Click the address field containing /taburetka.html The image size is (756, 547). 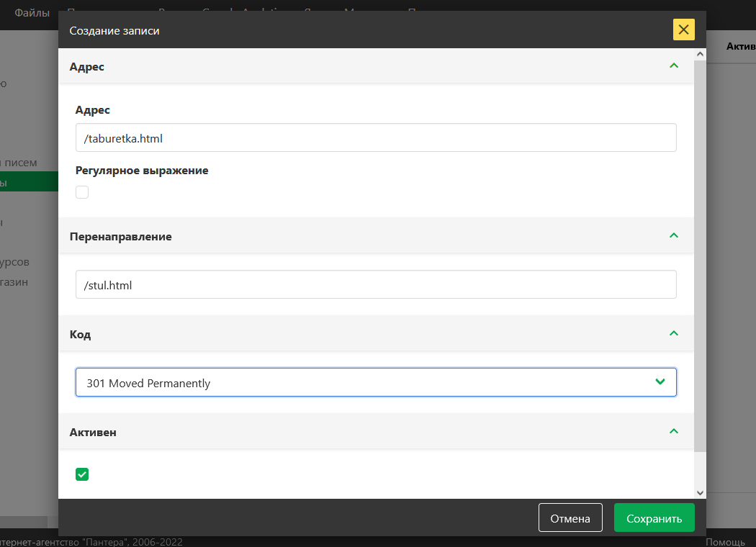coord(375,137)
